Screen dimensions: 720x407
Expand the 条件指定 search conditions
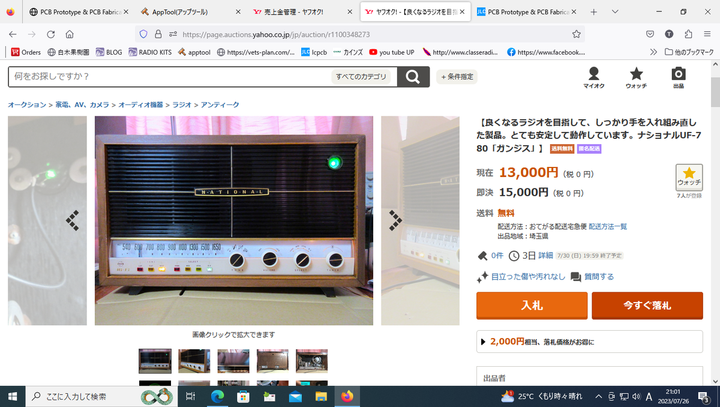click(457, 77)
